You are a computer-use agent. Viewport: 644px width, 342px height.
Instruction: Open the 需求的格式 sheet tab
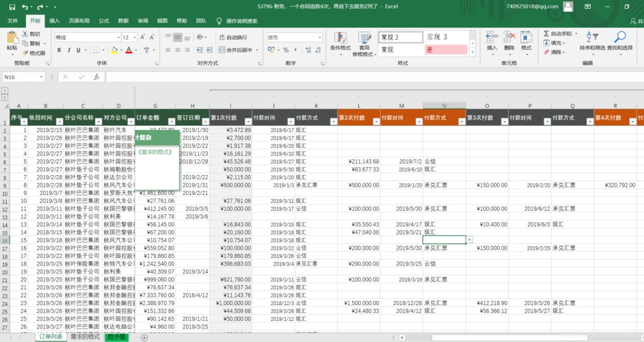point(85,337)
